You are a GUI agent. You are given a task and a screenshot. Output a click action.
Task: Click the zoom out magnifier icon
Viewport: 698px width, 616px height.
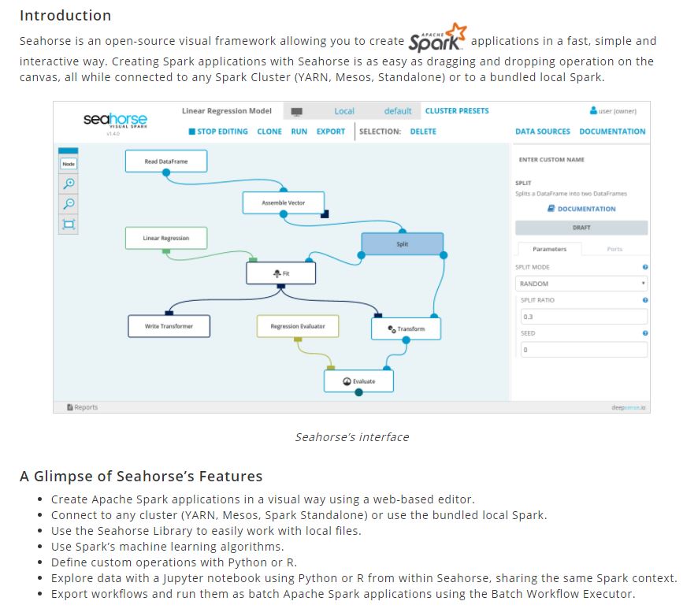pos(69,203)
